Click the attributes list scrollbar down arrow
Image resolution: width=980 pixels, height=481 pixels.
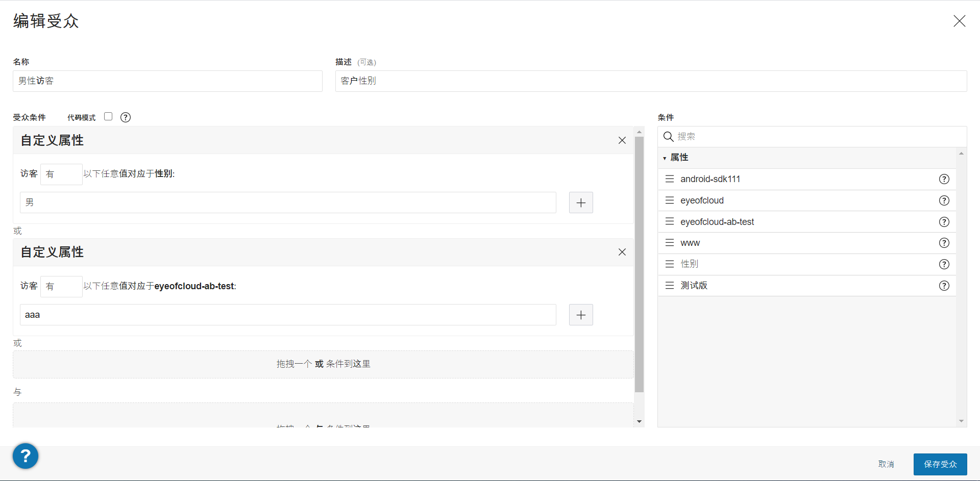pos(961,421)
